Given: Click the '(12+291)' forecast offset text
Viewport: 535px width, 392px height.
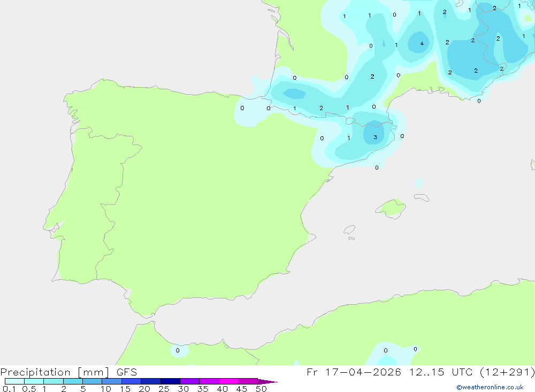Looking at the screenshot, I should (x=507, y=372).
